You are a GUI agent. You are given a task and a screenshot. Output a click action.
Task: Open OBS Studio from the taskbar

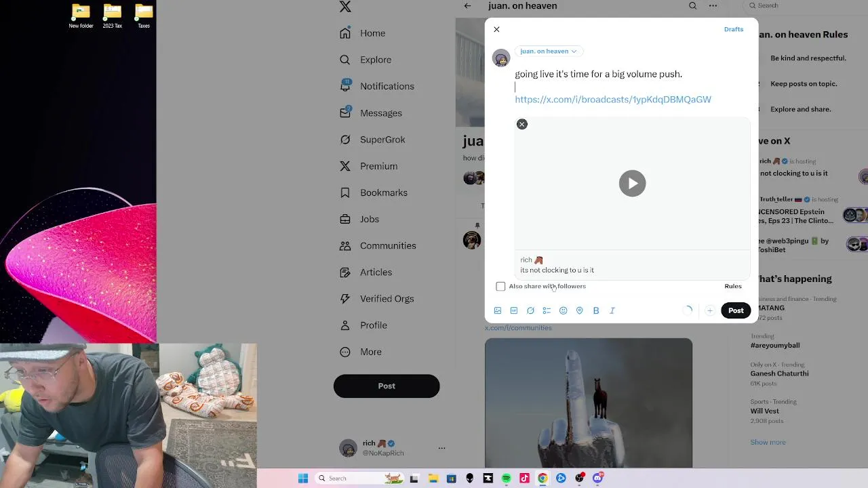click(579, 479)
